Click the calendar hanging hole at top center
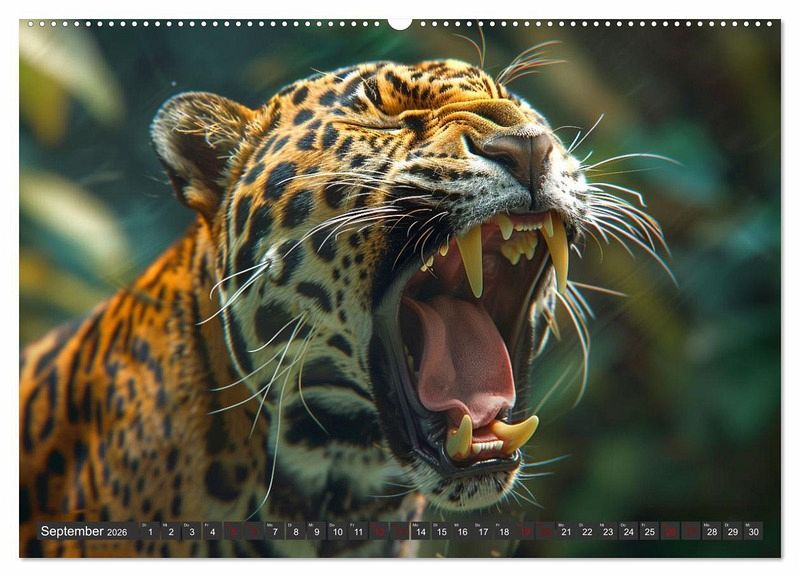Viewport: 800px width, 577px height. click(400, 22)
